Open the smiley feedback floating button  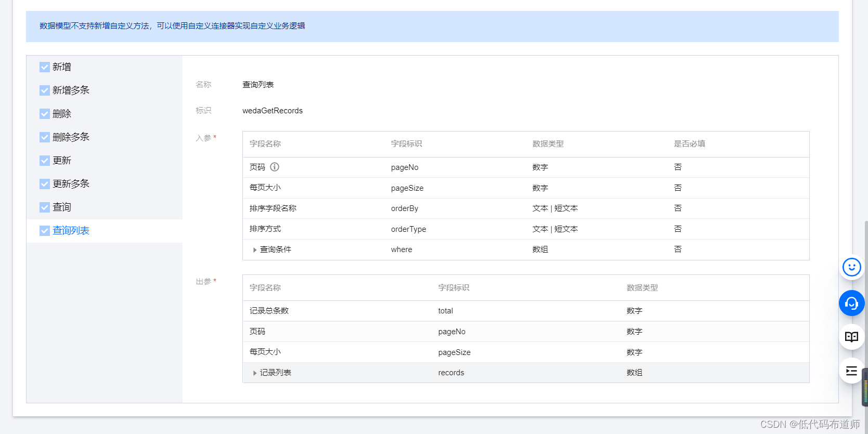pos(851,267)
